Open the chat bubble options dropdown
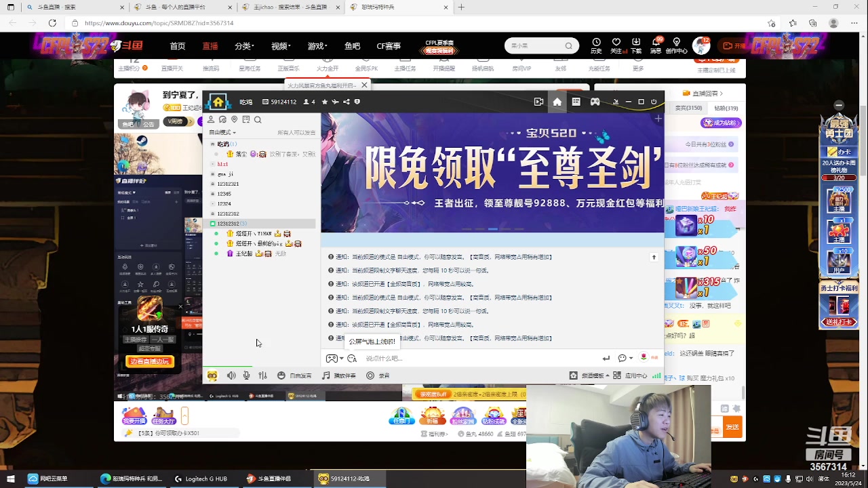 625,358
